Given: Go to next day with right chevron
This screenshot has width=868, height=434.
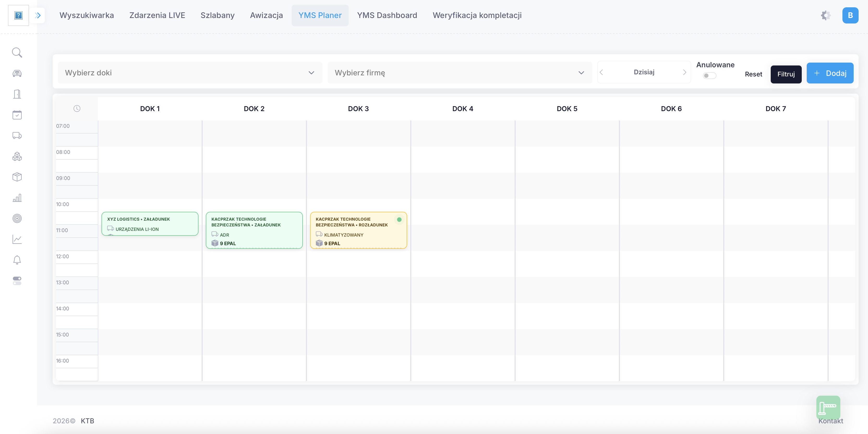Looking at the screenshot, I should 684,72.
